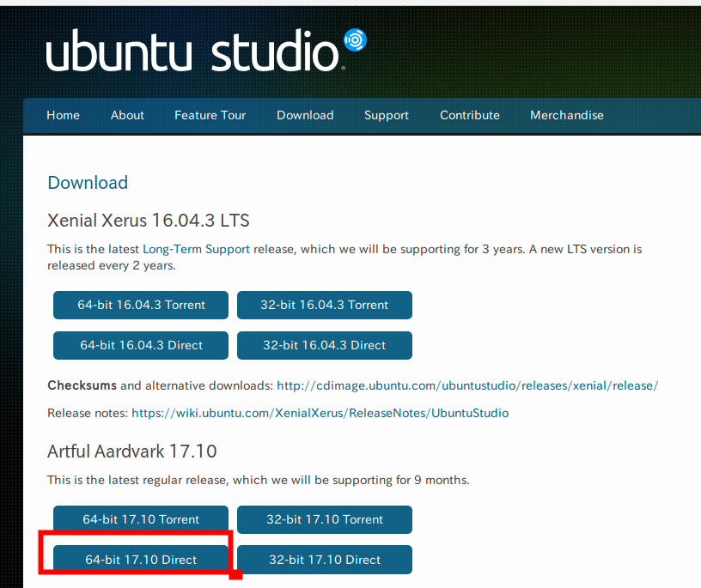
Task: Follow the Long-Term Support link
Action: click(x=196, y=249)
